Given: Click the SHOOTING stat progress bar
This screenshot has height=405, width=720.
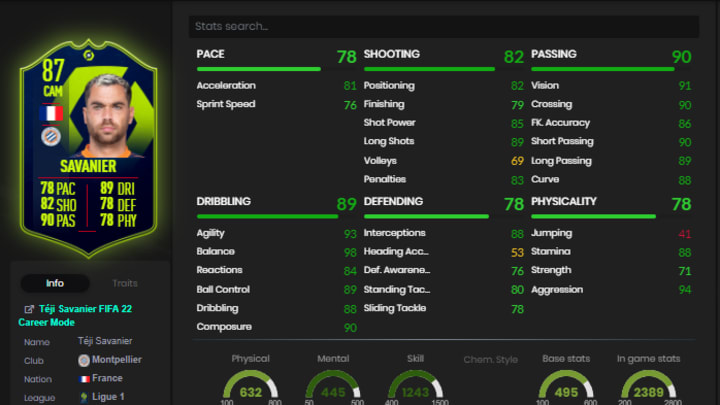Looking at the screenshot, I should 444,69.
